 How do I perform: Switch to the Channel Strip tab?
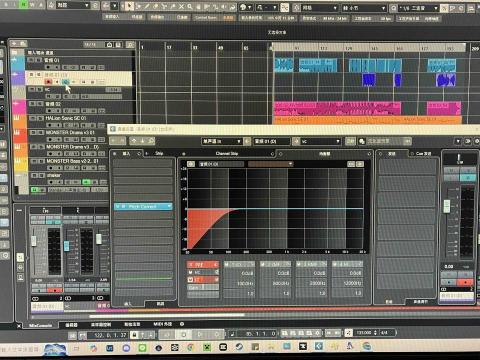pos(227,153)
